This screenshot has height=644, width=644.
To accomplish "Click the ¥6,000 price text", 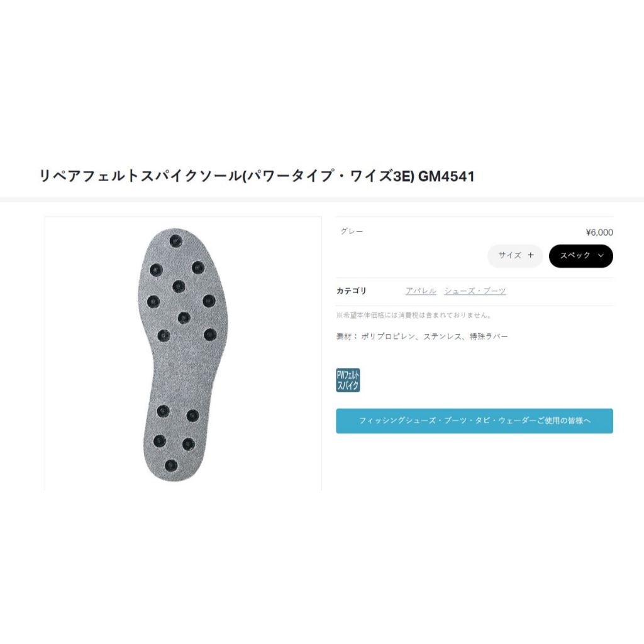I will tap(599, 233).
